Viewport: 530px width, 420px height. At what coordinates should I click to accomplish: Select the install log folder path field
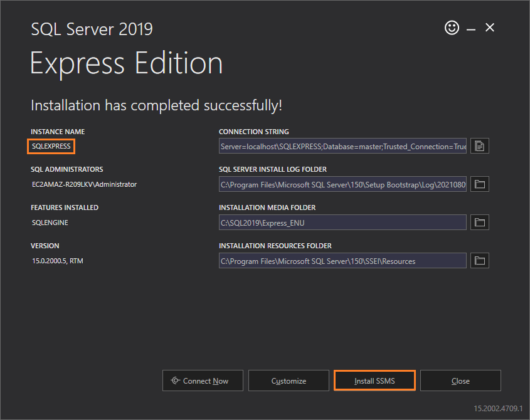[x=342, y=184]
